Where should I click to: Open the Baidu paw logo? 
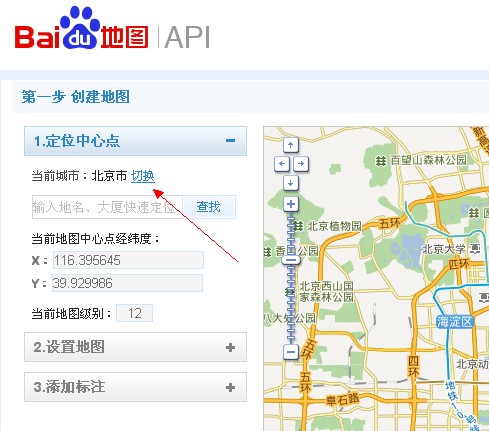80,28
